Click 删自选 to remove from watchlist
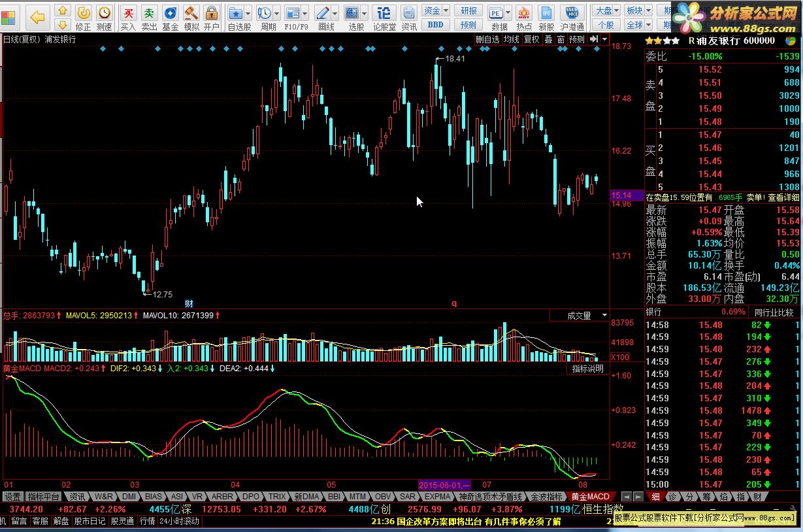The height and width of the screenshot is (532, 803). [x=487, y=39]
